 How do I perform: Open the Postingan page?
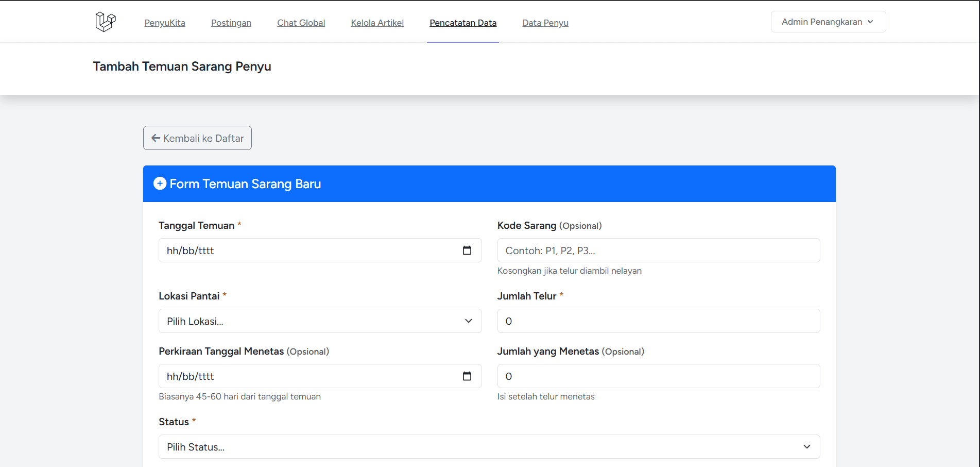(x=231, y=23)
